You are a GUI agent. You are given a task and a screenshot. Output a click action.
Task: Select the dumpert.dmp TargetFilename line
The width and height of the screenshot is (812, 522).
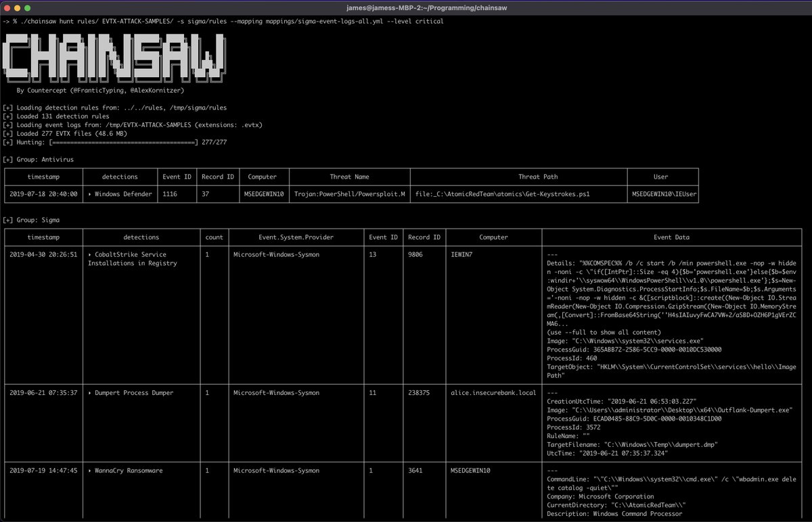[x=632, y=444]
